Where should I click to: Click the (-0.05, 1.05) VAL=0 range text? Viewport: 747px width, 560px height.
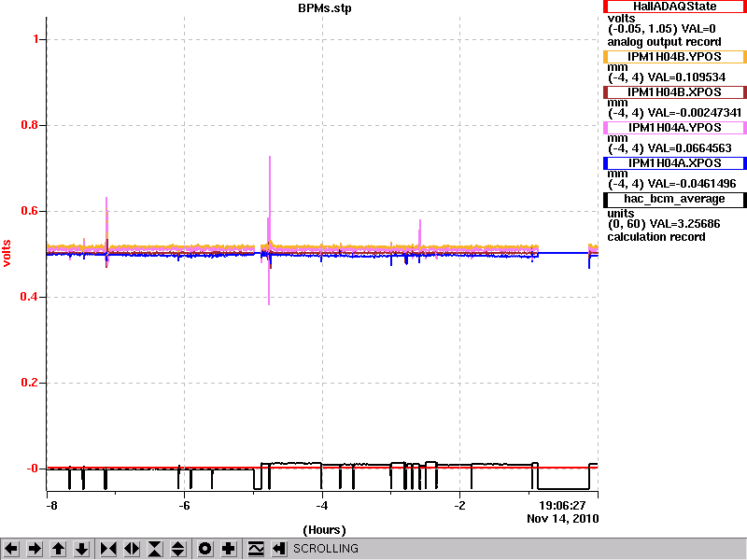pyautogui.click(x=662, y=29)
